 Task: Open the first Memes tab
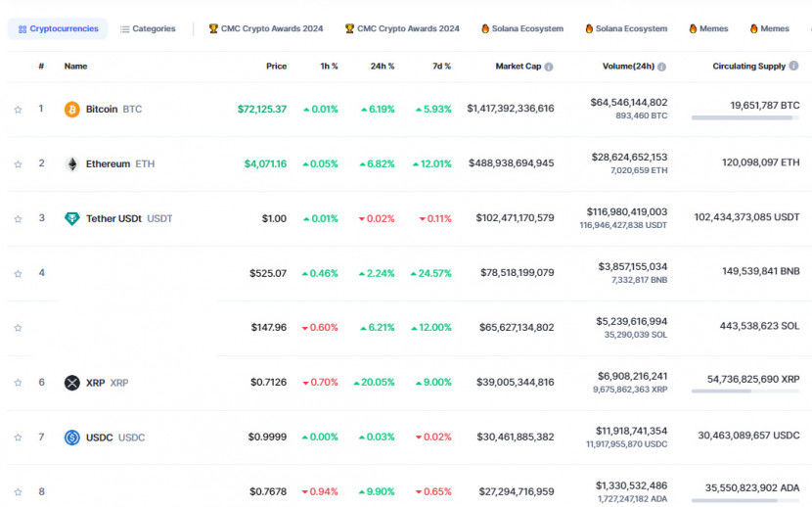(x=708, y=29)
